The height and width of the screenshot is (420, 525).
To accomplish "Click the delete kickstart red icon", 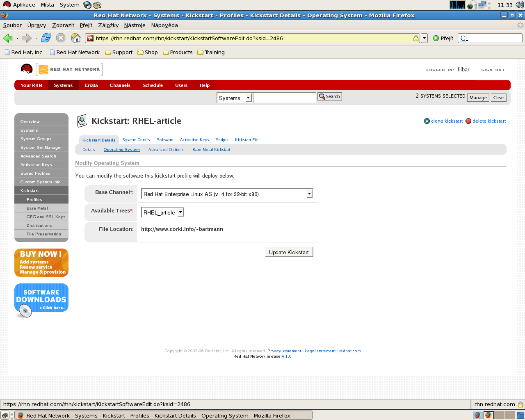I will [x=468, y=121].
